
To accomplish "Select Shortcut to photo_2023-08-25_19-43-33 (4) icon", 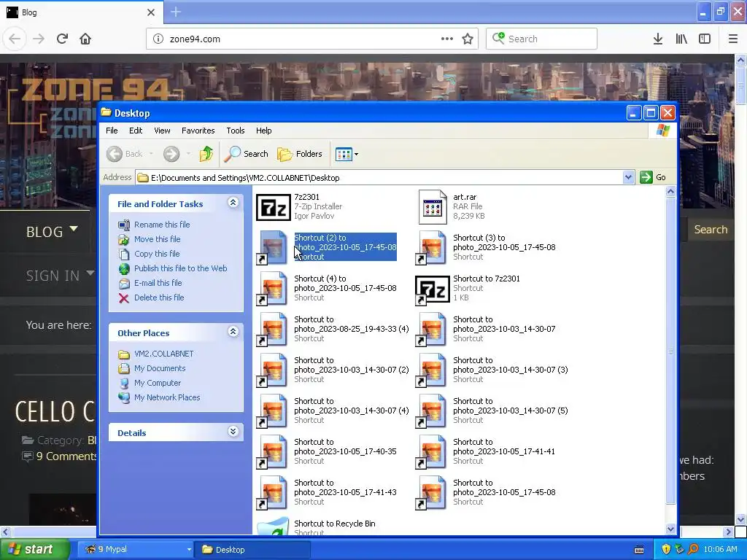I will coord(272,330).
